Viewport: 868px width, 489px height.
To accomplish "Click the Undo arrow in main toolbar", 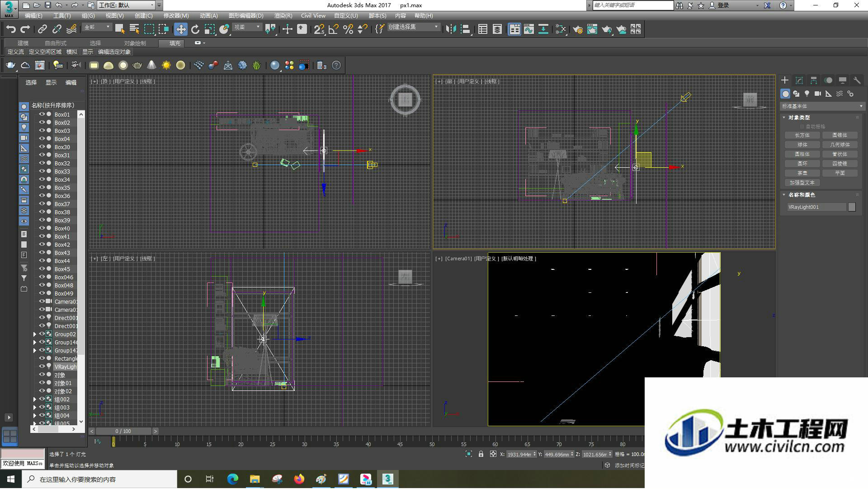I will pos(11,29).
